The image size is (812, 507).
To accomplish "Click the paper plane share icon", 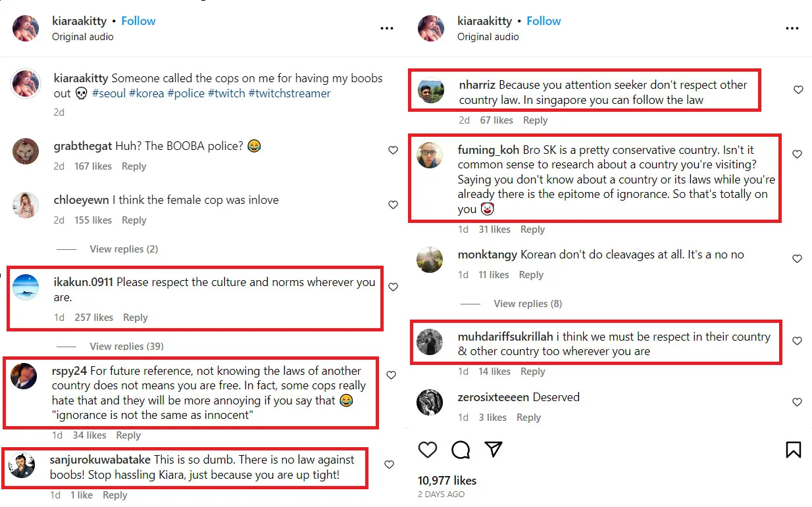I will [x=494, y=449].
